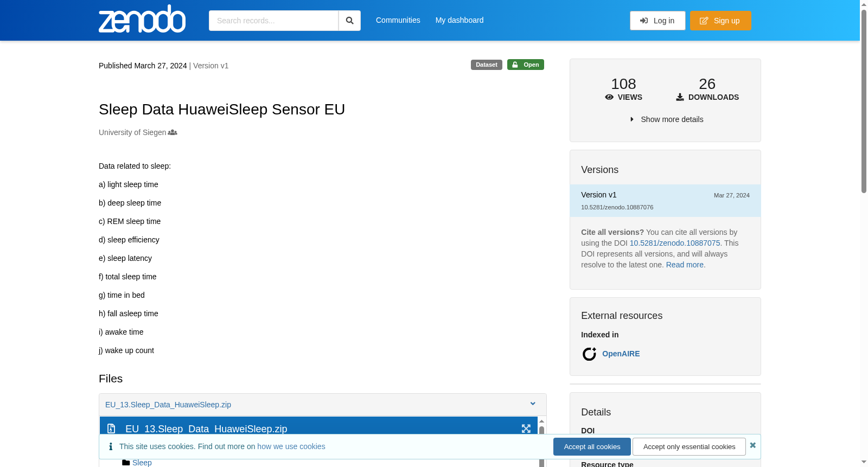The width and height of the screenshot is (868, 467).
Task: Click the page vertical scrollbar thumb
Action: pyautogui.click(x=864, y=101)
